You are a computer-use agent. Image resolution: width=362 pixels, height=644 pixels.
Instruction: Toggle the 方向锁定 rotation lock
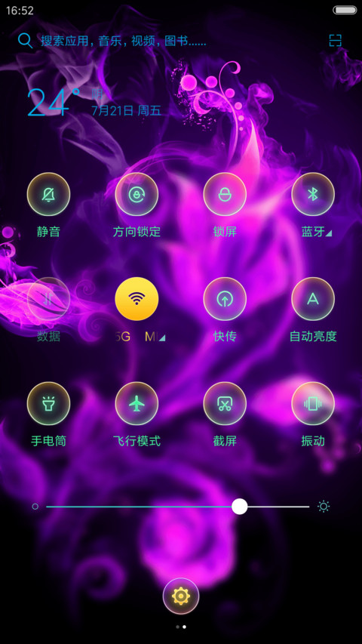coord(137,194)
